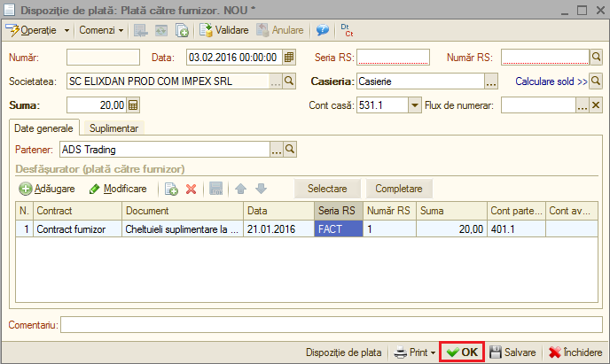Select the Date generale tab

click(x=44, y=128)
